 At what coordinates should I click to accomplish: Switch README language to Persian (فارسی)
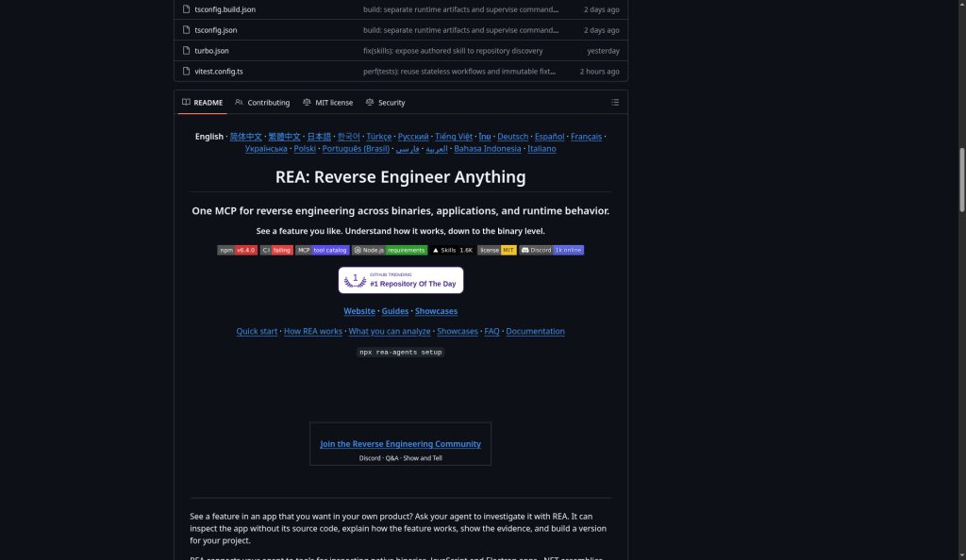408,149
